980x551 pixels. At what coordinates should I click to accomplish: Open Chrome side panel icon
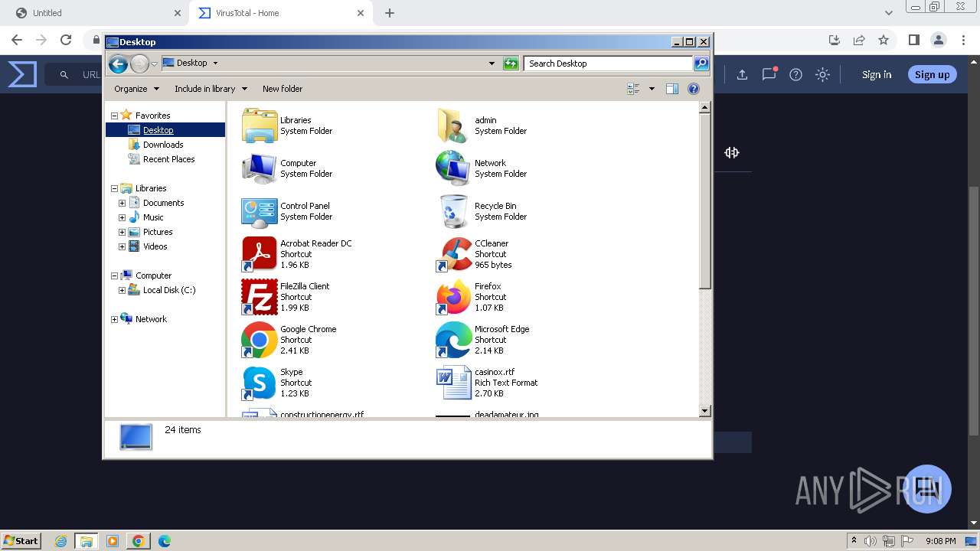coord(913,40)
